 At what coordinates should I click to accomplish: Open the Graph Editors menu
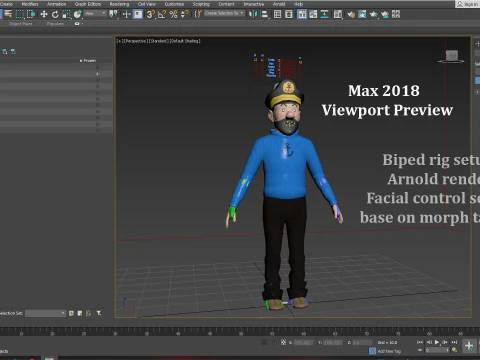click(88, 4)
